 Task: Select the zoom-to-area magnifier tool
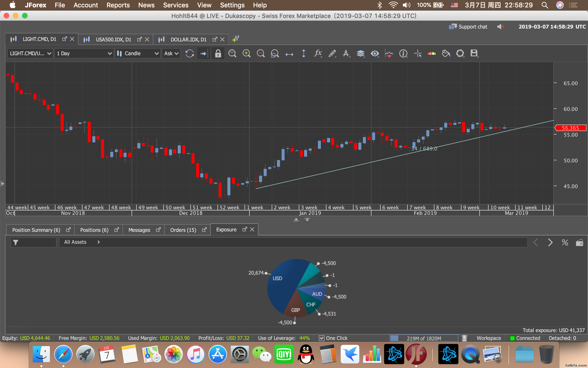point(275,53)
